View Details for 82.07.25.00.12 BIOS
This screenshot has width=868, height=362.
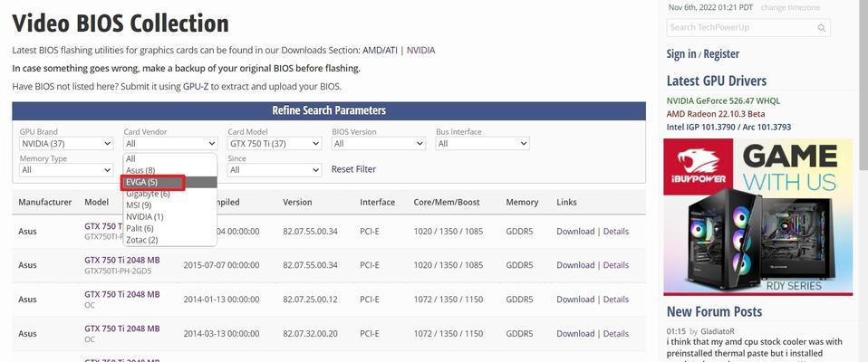click(615, 300)
